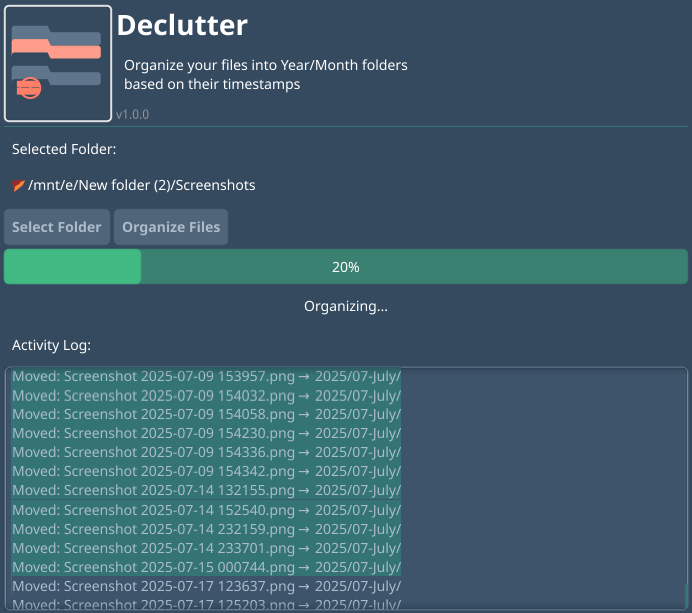692x613 pixels.
Task: Select log entry for Screenshot 2025-07-14 132155.png
Action: point(206,490)
